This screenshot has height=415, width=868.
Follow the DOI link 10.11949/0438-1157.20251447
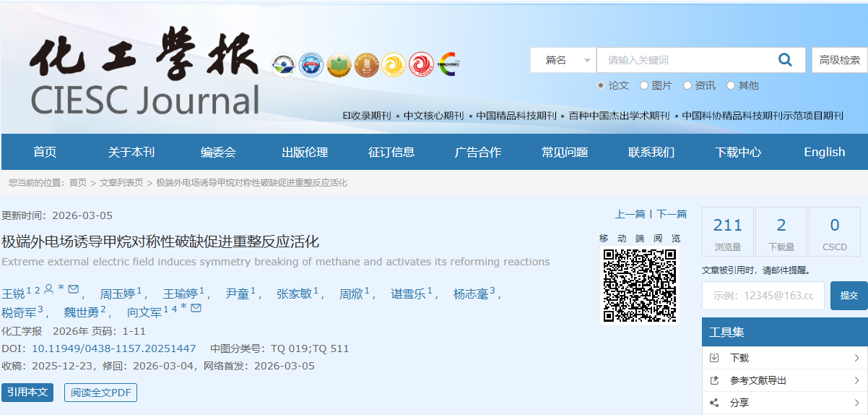[x=114, y=348]
